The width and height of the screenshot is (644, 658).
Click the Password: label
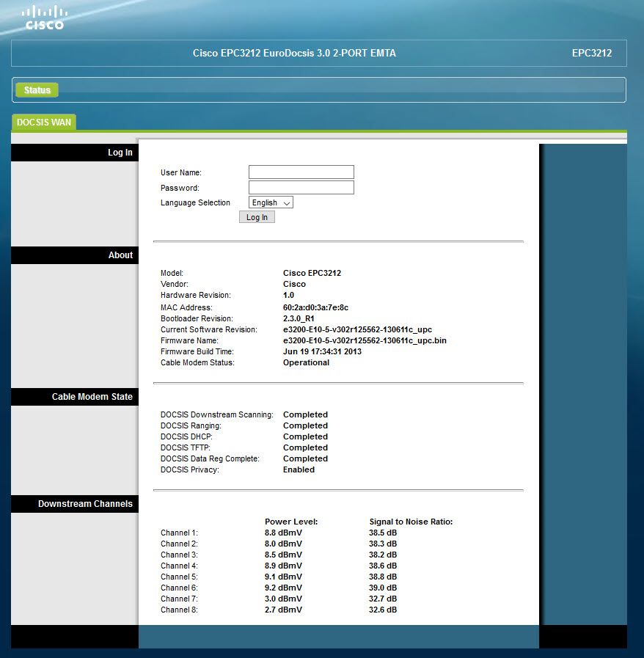pos(180,188)
